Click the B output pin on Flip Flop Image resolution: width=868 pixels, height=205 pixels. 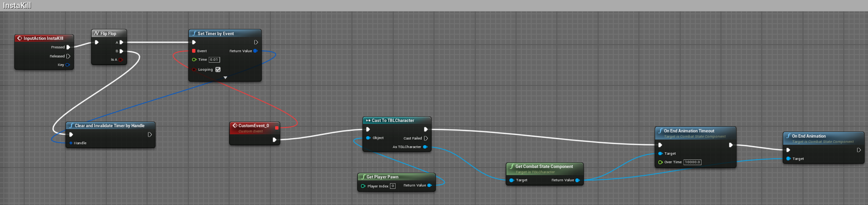tap(121, 51)
